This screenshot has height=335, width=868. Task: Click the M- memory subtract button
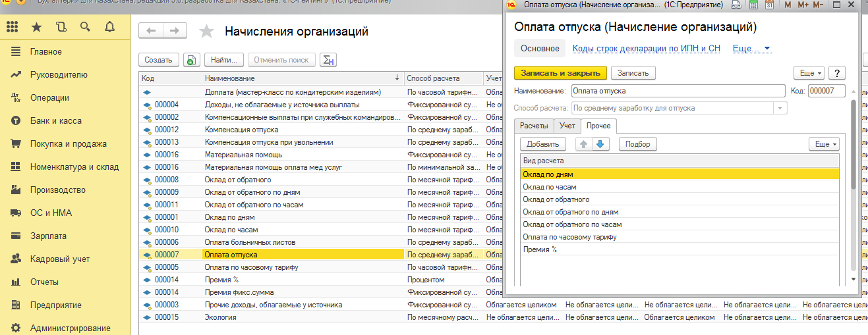click(x=818, y=5)
